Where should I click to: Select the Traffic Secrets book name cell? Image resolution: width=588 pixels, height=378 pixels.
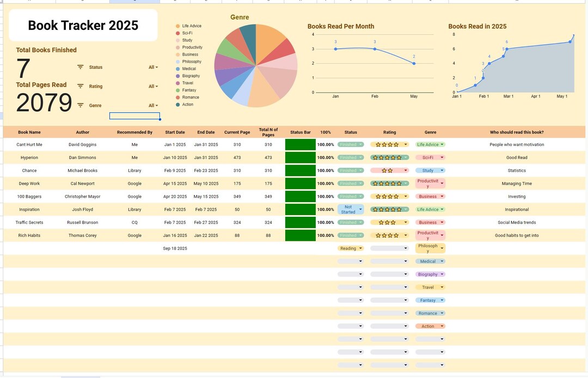click(x=29, y=222)
